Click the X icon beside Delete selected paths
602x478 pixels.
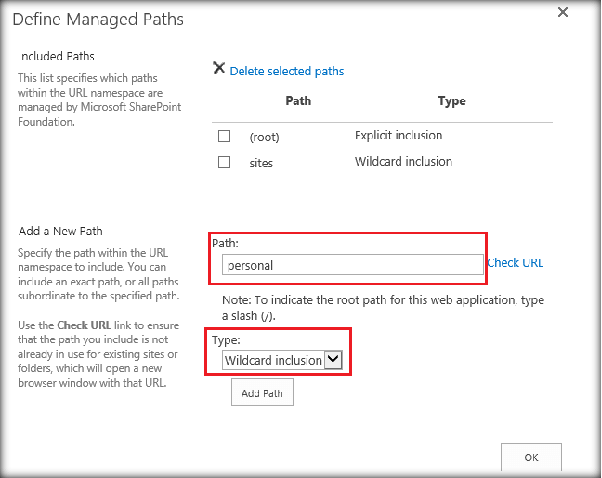pyautogui.click(x=219, y=69)
